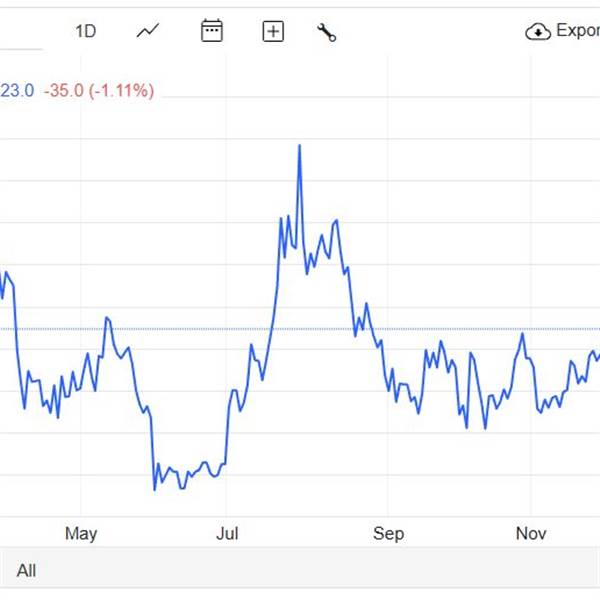Click the Export cloud download icon
Viewport: 600px width, 600px height.
538,31
